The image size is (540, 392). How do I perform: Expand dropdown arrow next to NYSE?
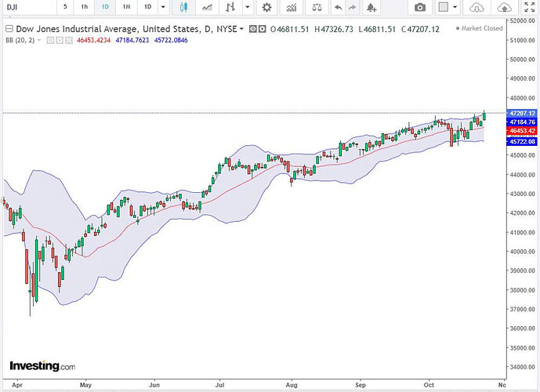point(241,28)
